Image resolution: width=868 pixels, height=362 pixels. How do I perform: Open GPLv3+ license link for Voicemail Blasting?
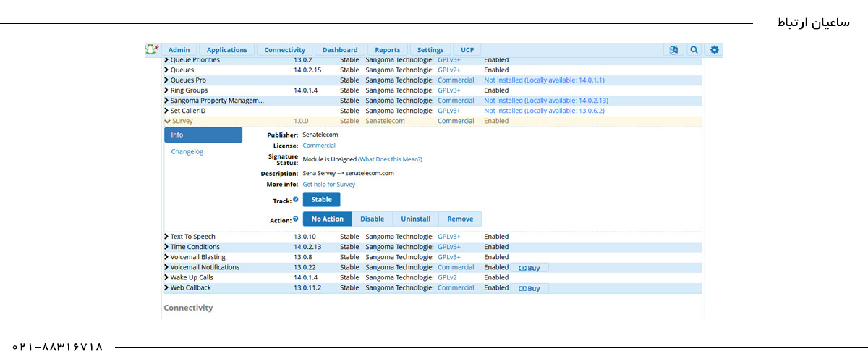pyautogui.click(x=449, y=257)
